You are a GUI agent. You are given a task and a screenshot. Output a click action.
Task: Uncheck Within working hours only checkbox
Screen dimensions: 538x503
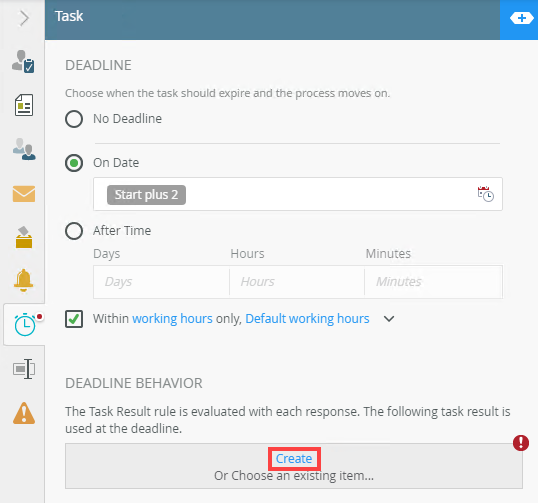(74, 319)
